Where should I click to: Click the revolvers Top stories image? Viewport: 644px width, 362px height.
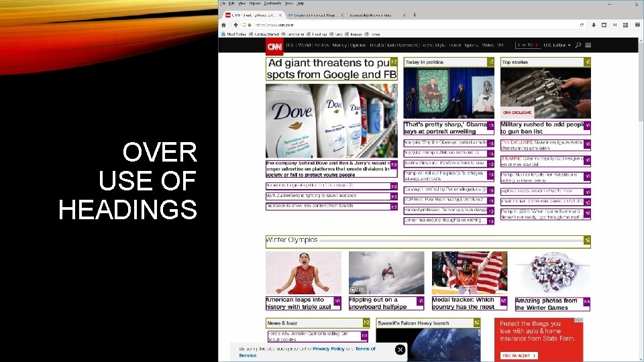pos(545,93)
